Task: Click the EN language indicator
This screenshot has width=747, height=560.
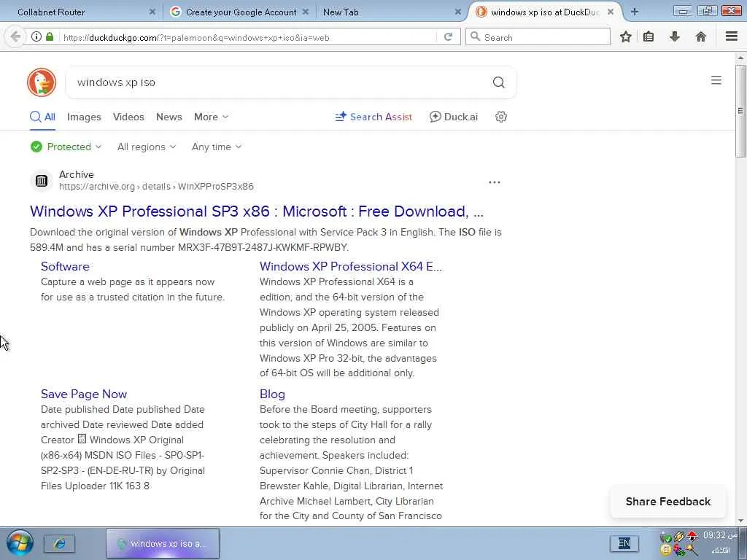Action: pyautogui.click(x=624, y=543)
